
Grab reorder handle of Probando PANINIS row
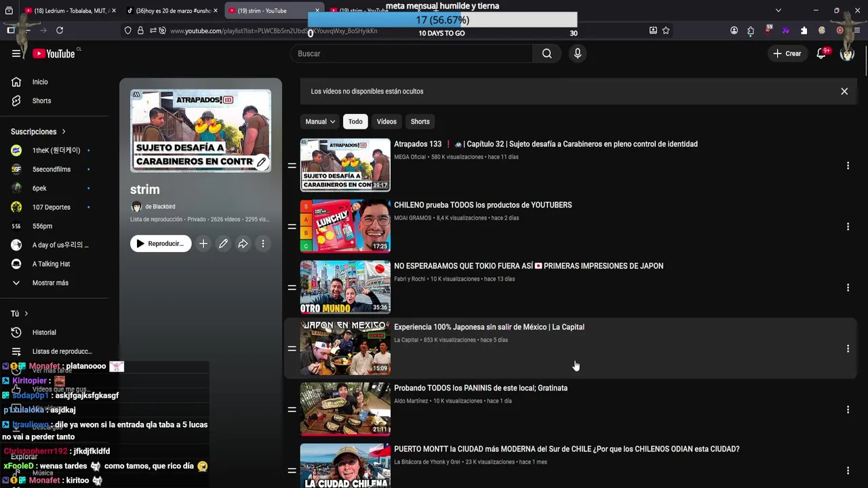point(292,409)
